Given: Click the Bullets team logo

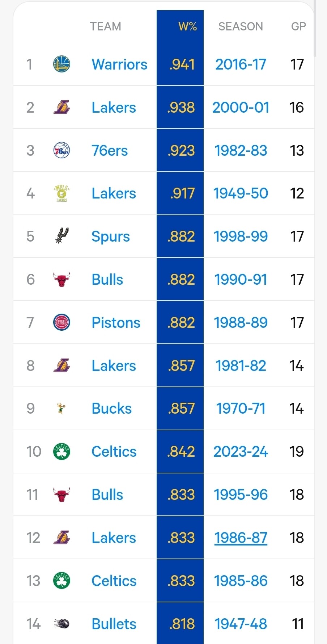Looking at the screenshot, I should [x=61, y=624].
